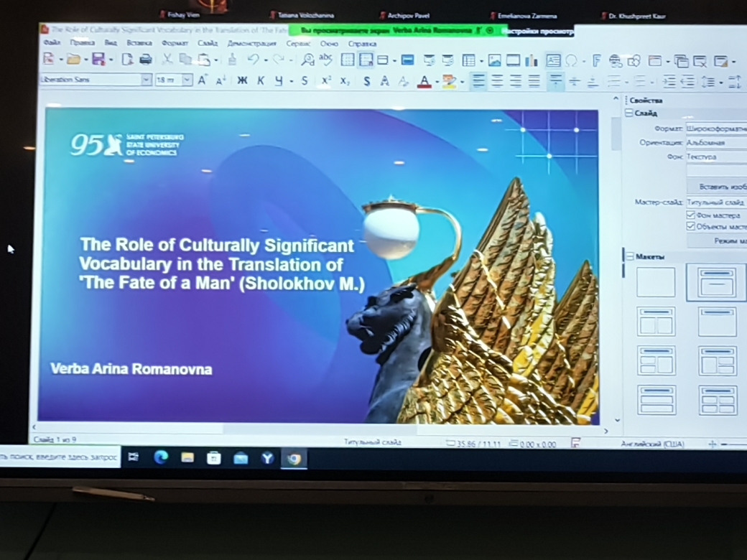Click the superscript x² icon
The height and width of the screenshot is (560, 747).
pyautogui.click(x=326, y=81)
